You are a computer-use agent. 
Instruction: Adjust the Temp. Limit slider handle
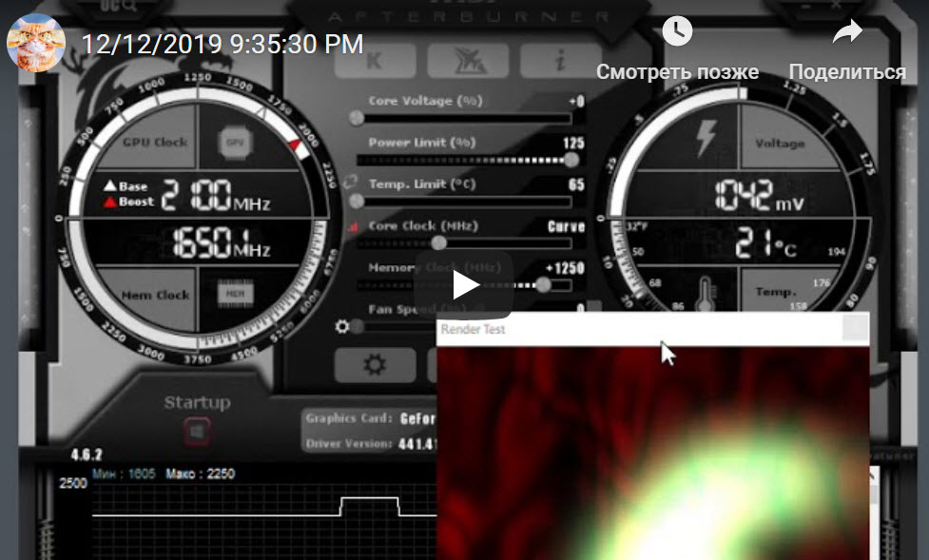357,202
